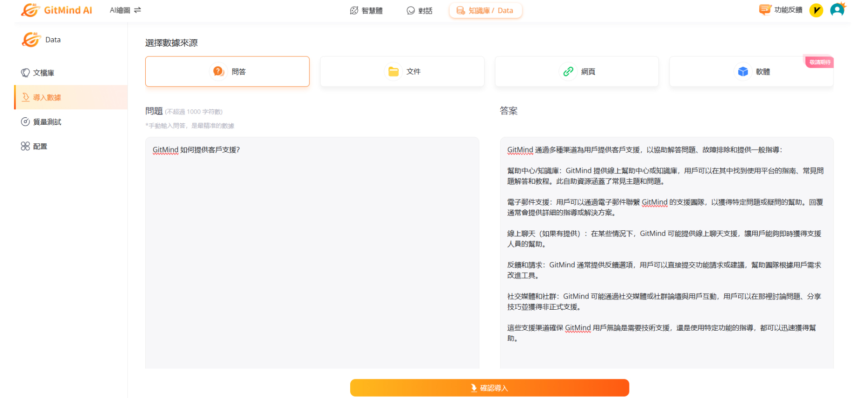Click the orange question mark 問答 icon
868x398 pixels.
point(218,71)
